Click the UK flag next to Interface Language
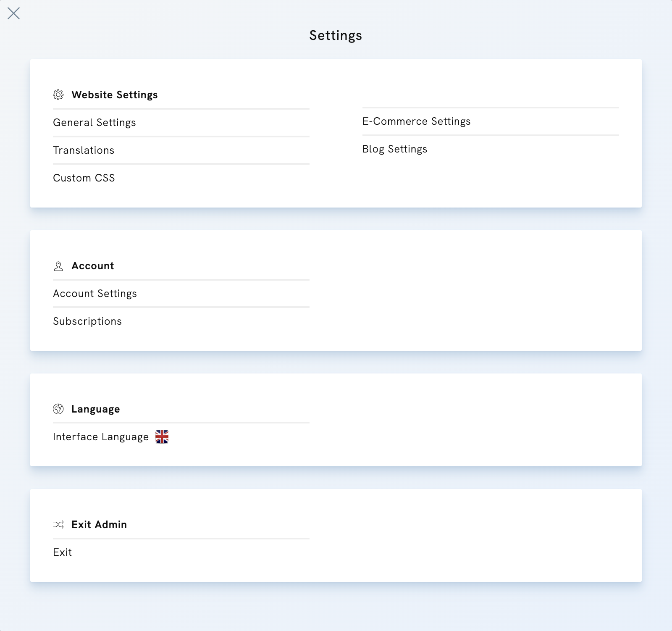The width and height of the screenshot is (672, 631). click(x=162, y=437)
